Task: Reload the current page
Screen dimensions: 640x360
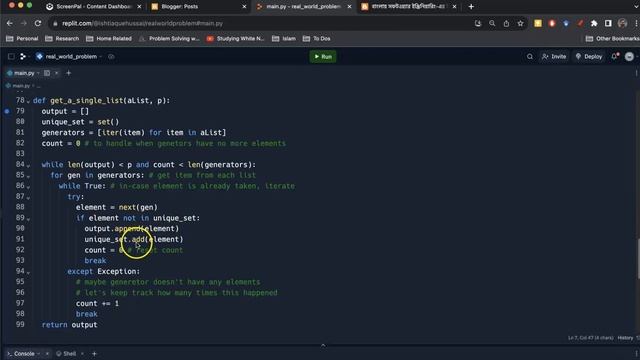Action: 38,23
